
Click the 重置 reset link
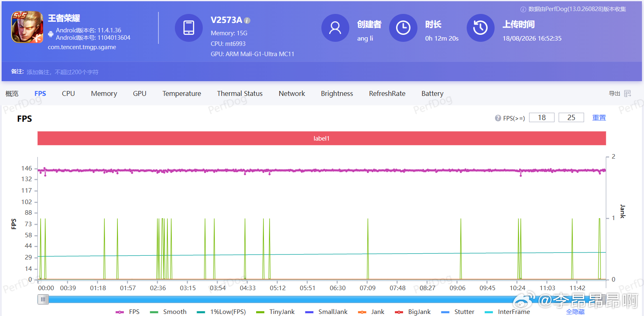(x=599, y=118)
